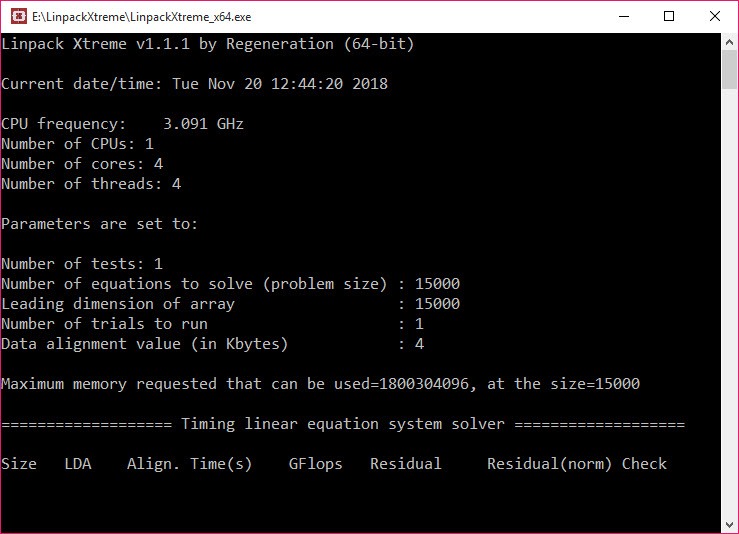
Task: Maximize the LinpackXtreme console window
Action: point(669,16)
